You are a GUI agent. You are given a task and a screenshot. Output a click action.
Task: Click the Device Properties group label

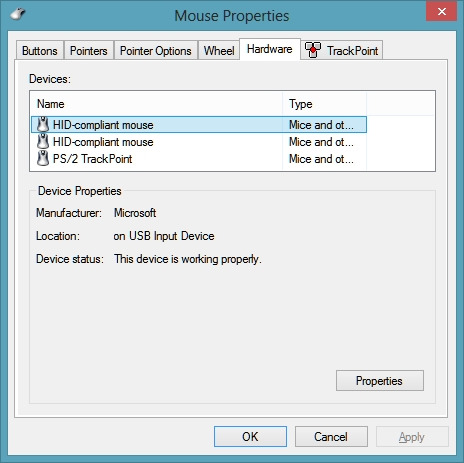[80, 191]
